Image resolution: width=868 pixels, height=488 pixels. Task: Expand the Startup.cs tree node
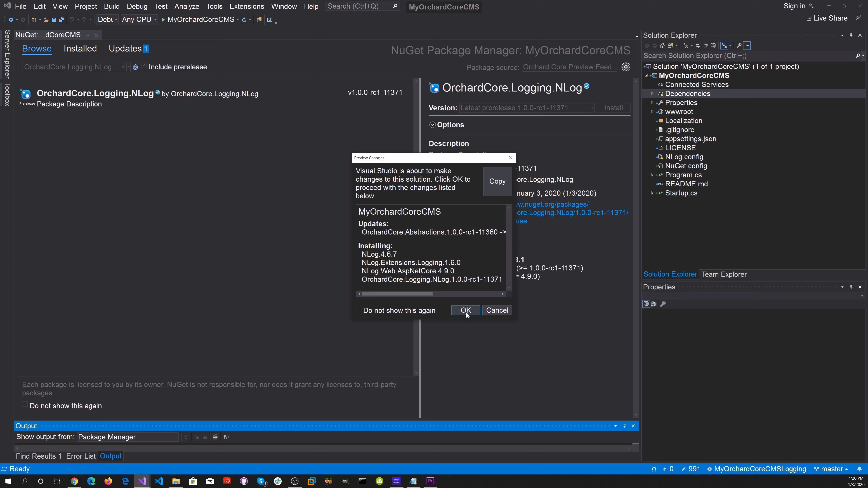coord(652,193)
